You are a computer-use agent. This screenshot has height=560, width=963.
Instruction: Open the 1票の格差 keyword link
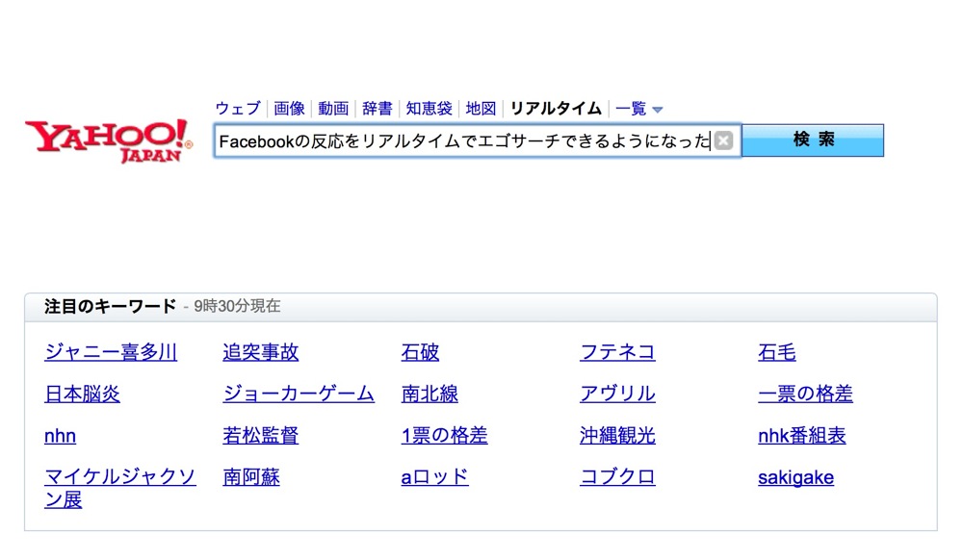[x=444, y=436]
